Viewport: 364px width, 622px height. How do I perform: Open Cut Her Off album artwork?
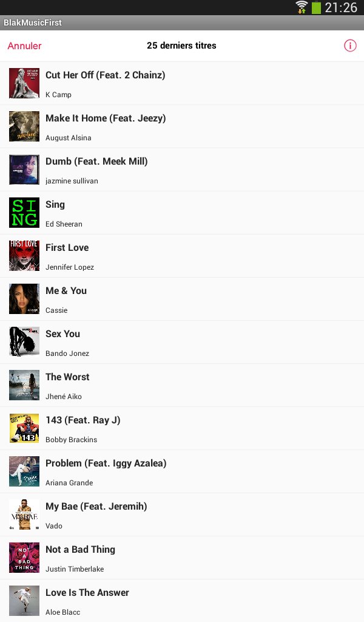24,83
